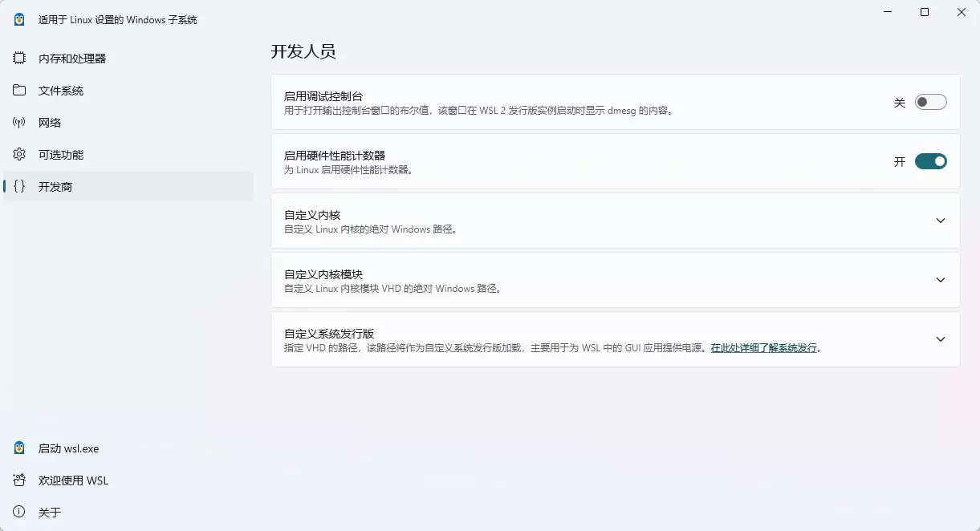Click the 自定义系统发行版 card title
980x531 pixels.
[x=329, y=334]
